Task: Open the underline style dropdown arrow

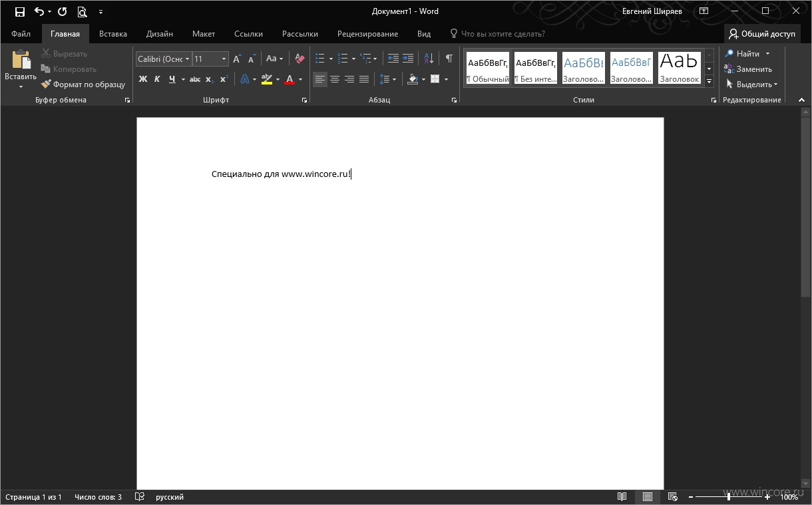Action: [x=182, y=79]
